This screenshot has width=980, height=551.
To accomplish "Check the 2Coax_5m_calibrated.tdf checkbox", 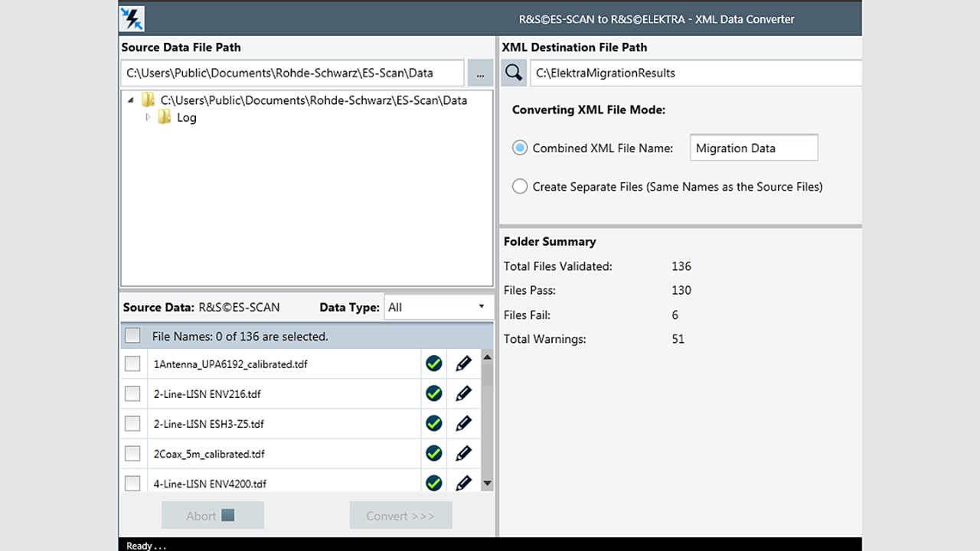I will [x=132, y=453].
